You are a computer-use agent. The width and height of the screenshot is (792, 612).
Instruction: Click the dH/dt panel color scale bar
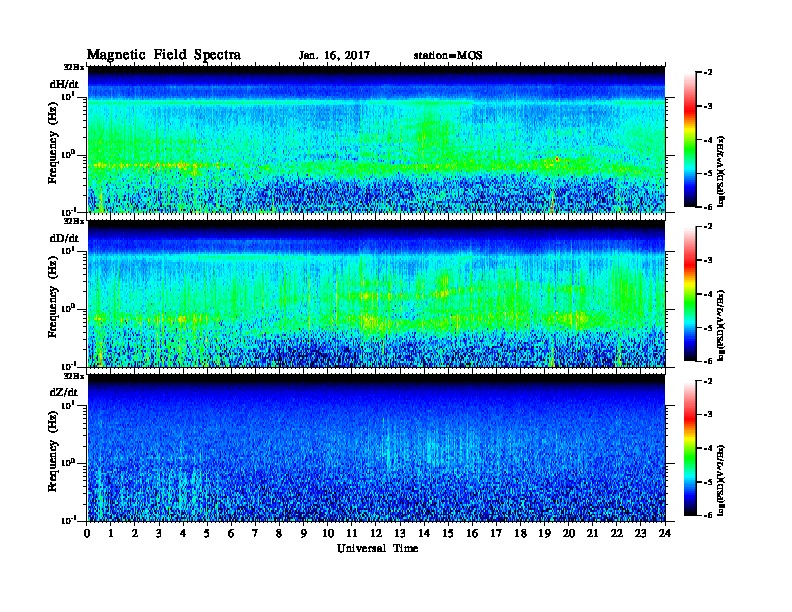[x=690, y=140]
